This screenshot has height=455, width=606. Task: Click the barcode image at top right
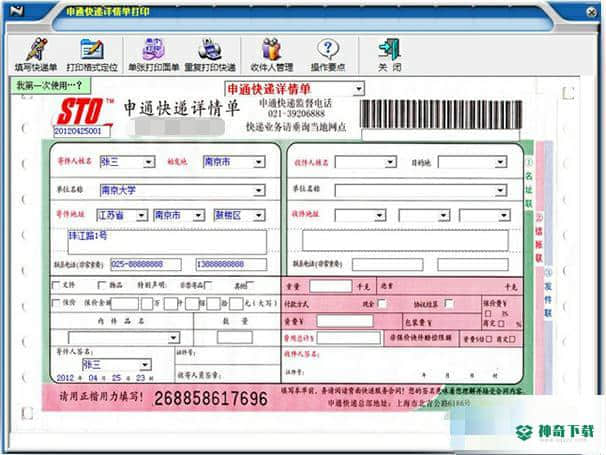tap(441, 114)
